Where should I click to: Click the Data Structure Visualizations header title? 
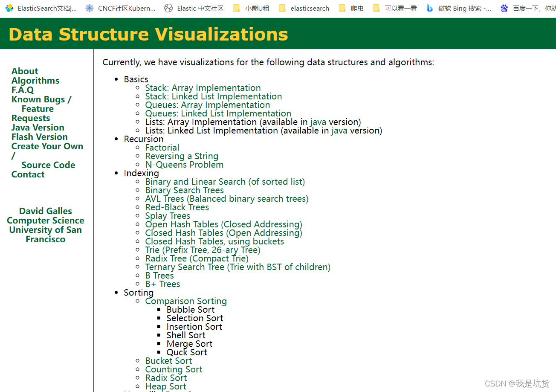(148, 34)
